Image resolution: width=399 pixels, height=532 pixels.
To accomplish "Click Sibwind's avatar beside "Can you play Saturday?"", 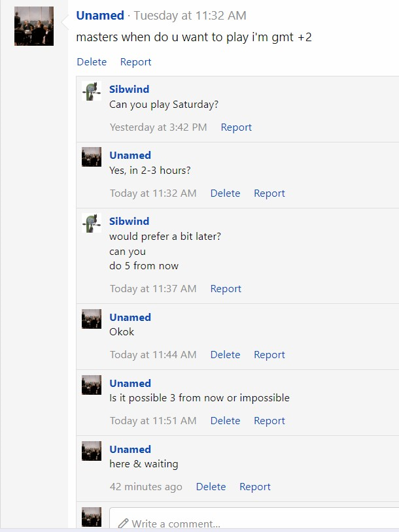I will tap(92, 91).
